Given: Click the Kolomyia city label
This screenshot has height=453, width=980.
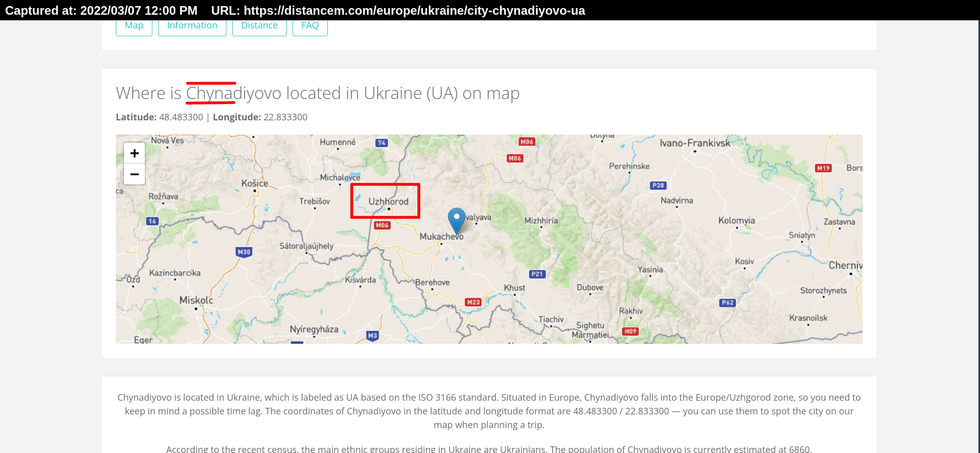Looking at the screenshot, I should point(737,220).
